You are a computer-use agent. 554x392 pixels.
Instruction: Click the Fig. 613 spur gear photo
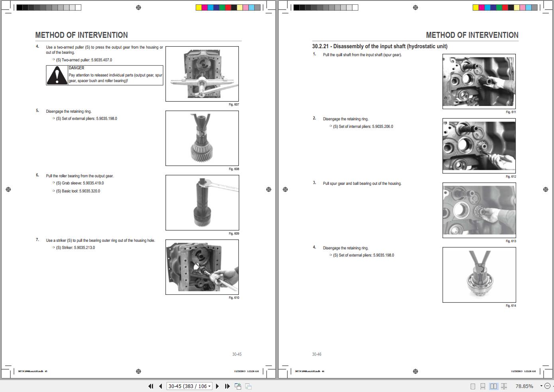(479, 210)
